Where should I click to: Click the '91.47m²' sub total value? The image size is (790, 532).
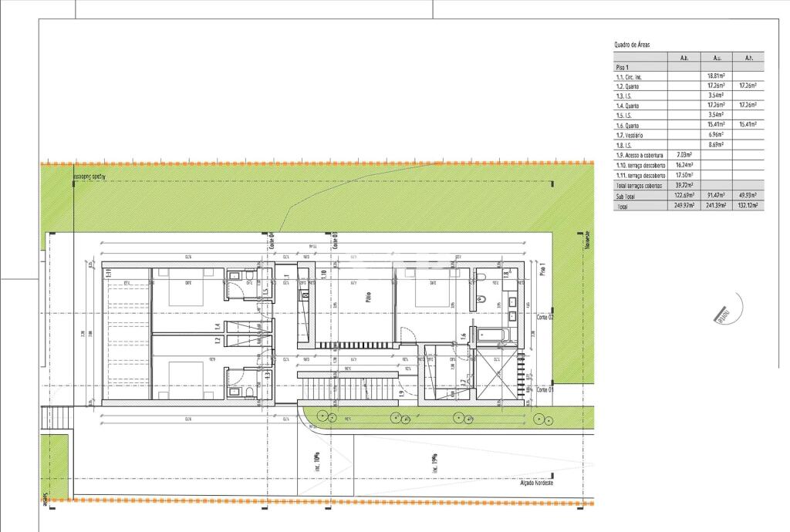pyautogui.click(x=716, y=195)
